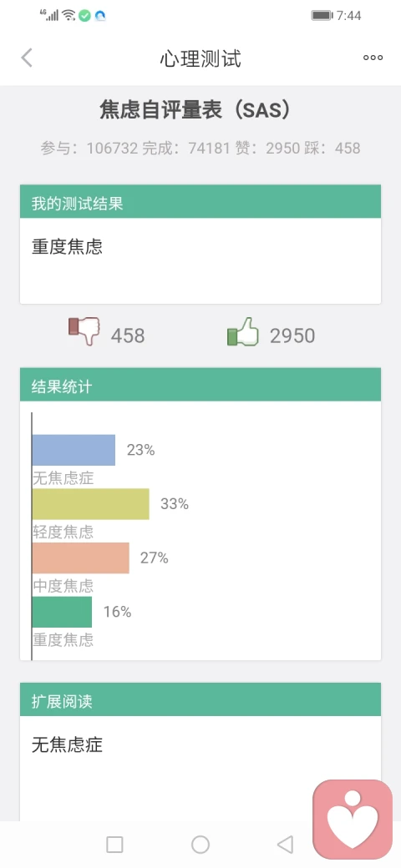Tap the 重度焦虑 test result text
Viewport: 401px width, 868px height.
67,247
